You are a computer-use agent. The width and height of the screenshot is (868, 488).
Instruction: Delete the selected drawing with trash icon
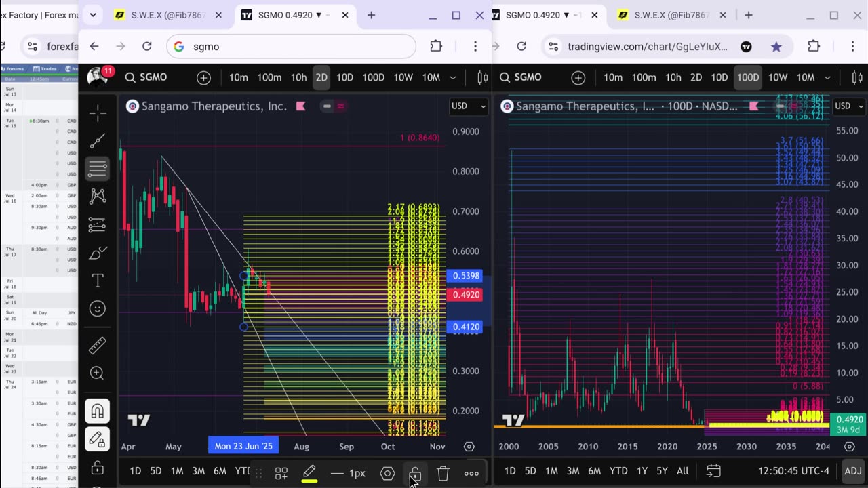443,473
